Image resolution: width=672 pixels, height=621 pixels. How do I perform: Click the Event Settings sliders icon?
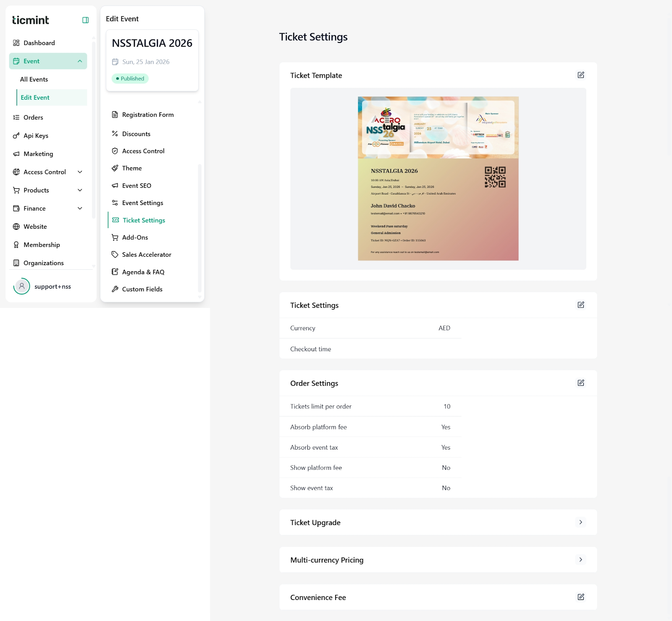click(115, 203)
